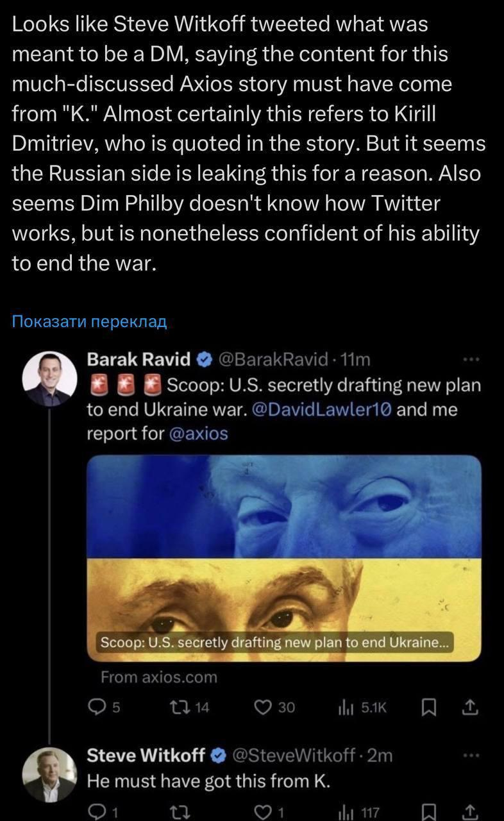Open Steve Witkoff's profile picture
504x821 pixels.
[x=49, y=775]
